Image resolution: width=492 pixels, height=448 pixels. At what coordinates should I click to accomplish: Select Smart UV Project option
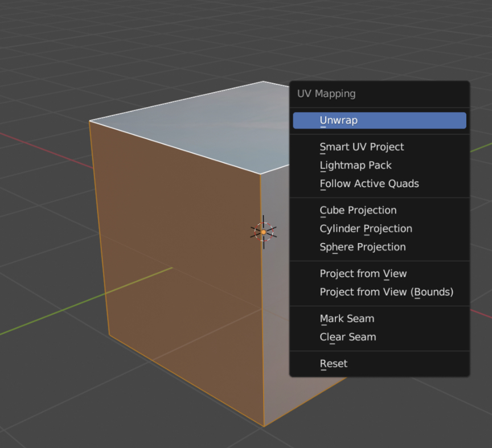[362, 147]
